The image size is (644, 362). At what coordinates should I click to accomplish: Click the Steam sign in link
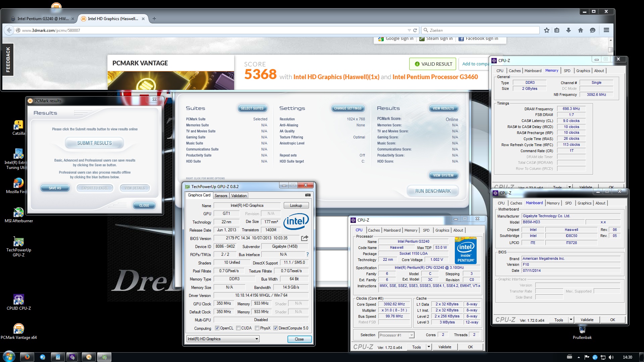click(x=436, y=39)
